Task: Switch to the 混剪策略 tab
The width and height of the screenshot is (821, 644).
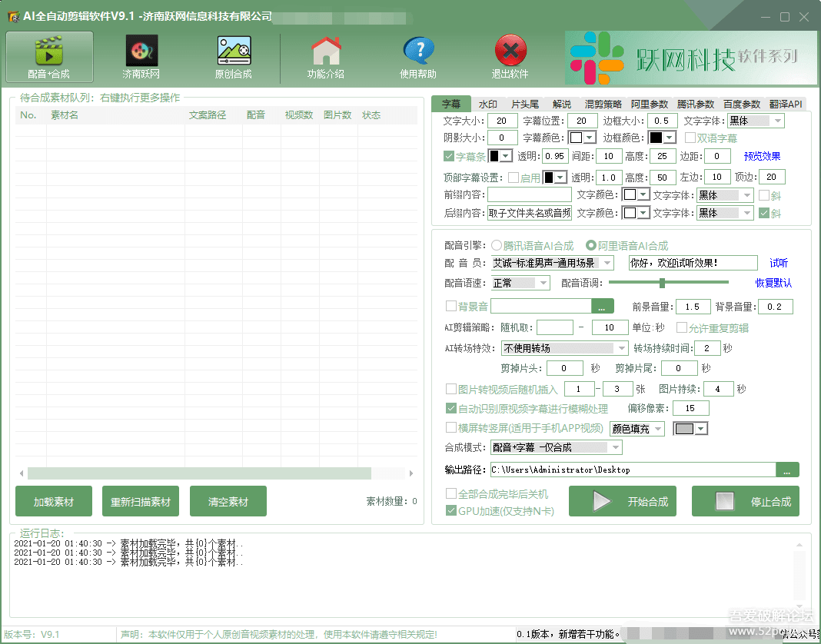Action: tap(603, 104)
